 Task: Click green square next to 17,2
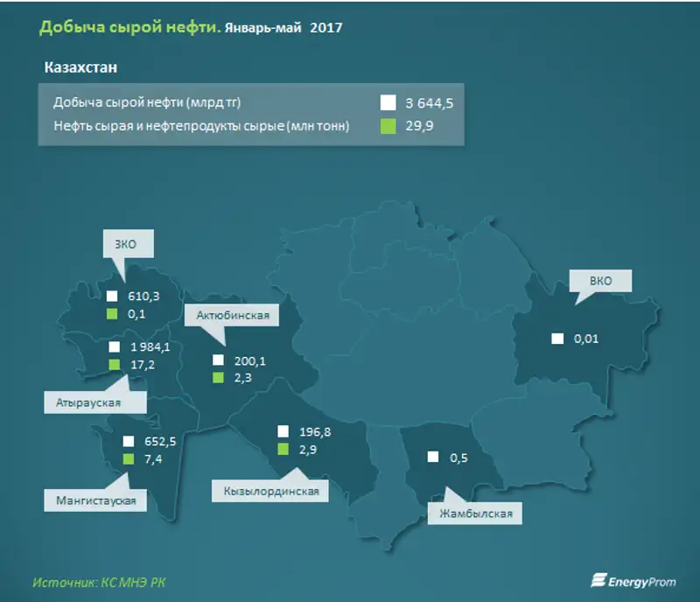(111, 364)
